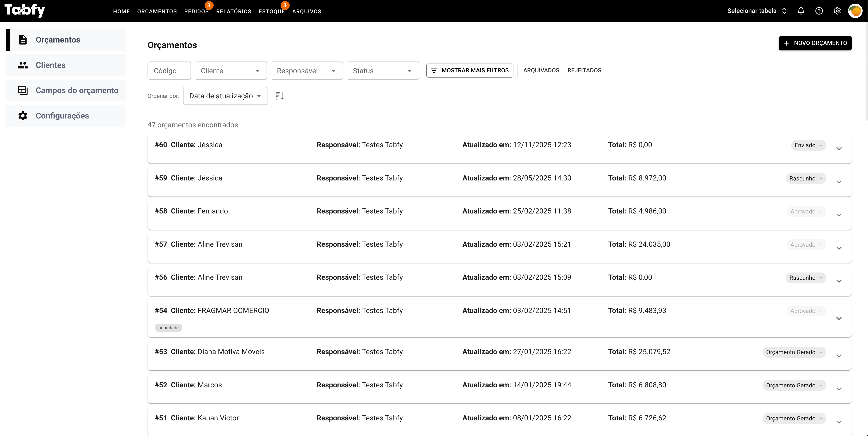Click the help question mark icon

(x=819, y=11)
